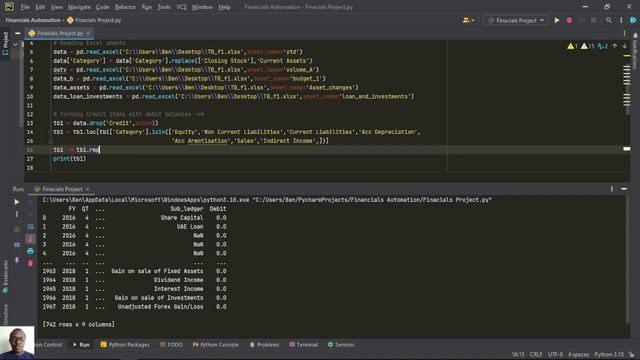Jump to previous highlighted error arrow

[x=615, y=46]
